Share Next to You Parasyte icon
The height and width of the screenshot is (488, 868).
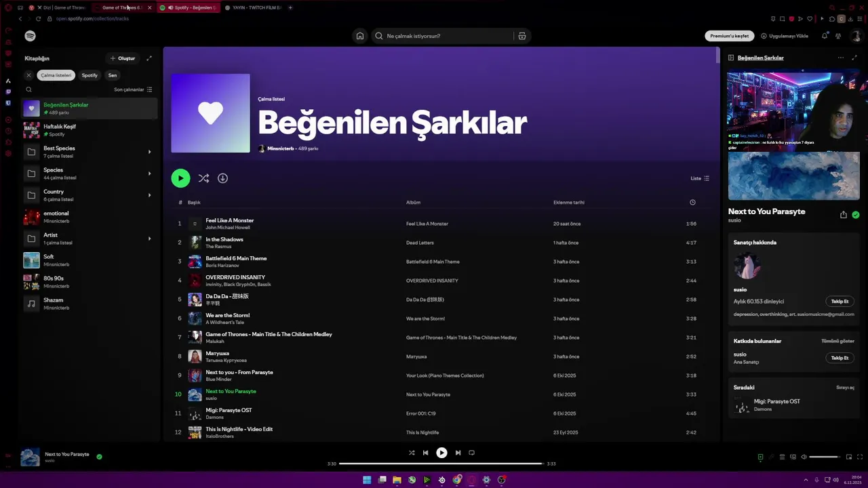point(844,215)
